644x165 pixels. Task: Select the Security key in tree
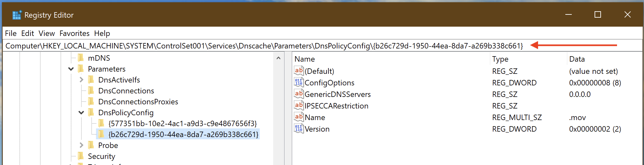[101, 156]
